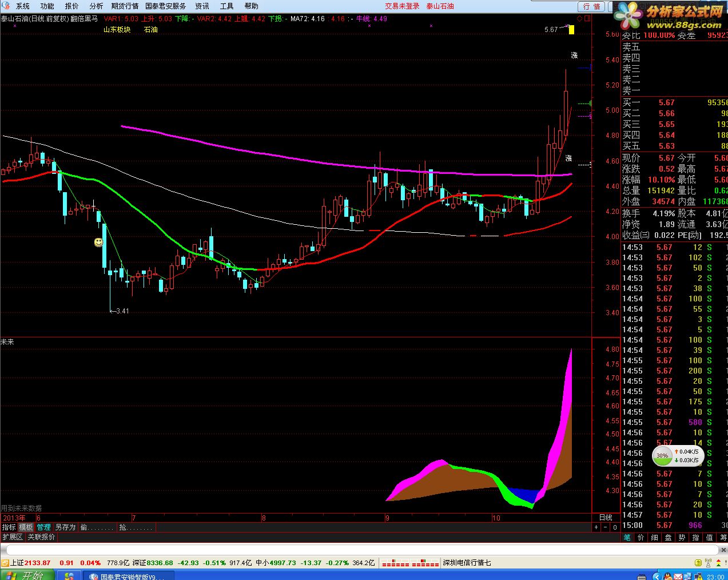The height and width of the screenshot is (580, 728).
Task: Open the 资讯 menu
Action: click(x=202, y=6)
